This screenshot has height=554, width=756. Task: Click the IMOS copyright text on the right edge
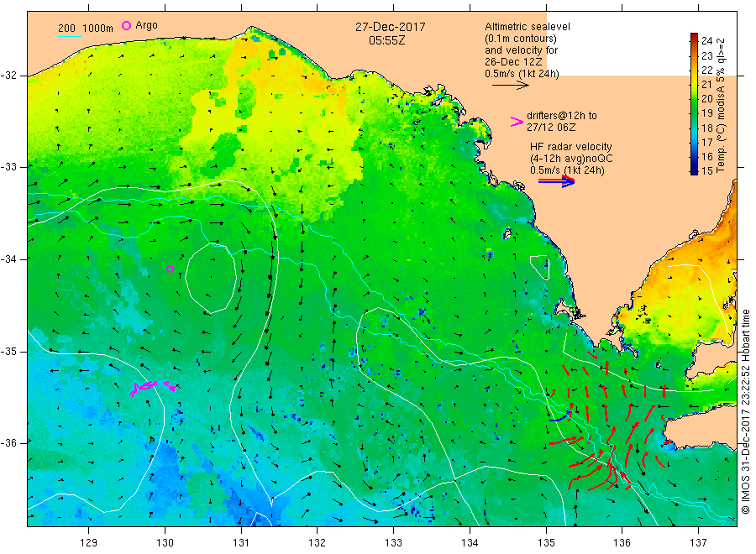(x=746, y=411)
